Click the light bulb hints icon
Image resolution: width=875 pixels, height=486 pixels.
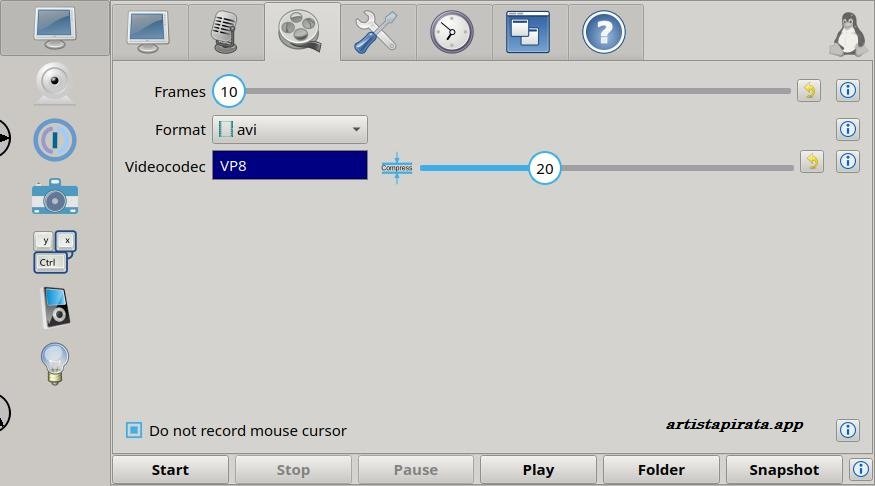pyautogui.click(x=54, y=364)
